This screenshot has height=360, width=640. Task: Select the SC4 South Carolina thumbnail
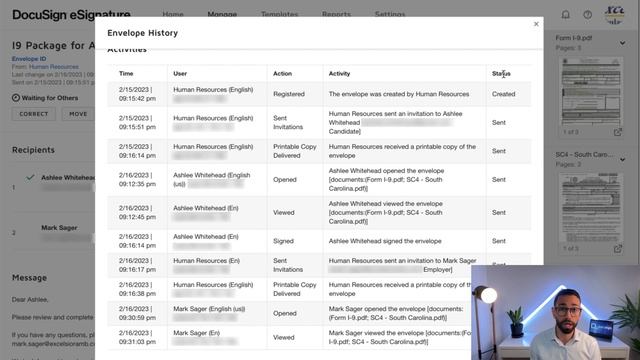tap(591, 207)
